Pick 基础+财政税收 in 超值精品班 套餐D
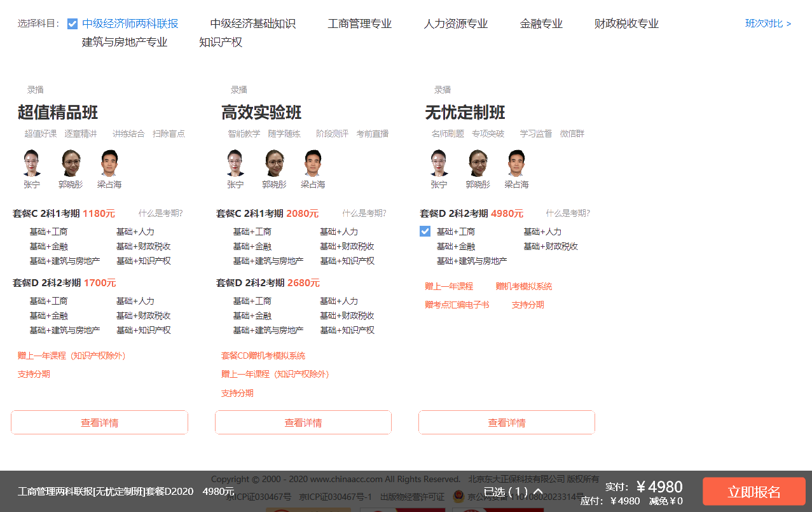The height and width of the screenshot is (512, 812). point(143,315)
